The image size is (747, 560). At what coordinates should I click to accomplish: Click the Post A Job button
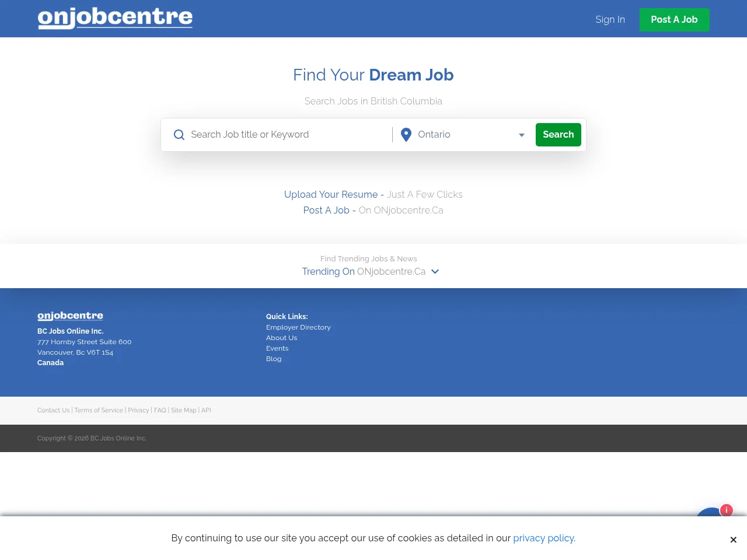click(x=675, y=20)
